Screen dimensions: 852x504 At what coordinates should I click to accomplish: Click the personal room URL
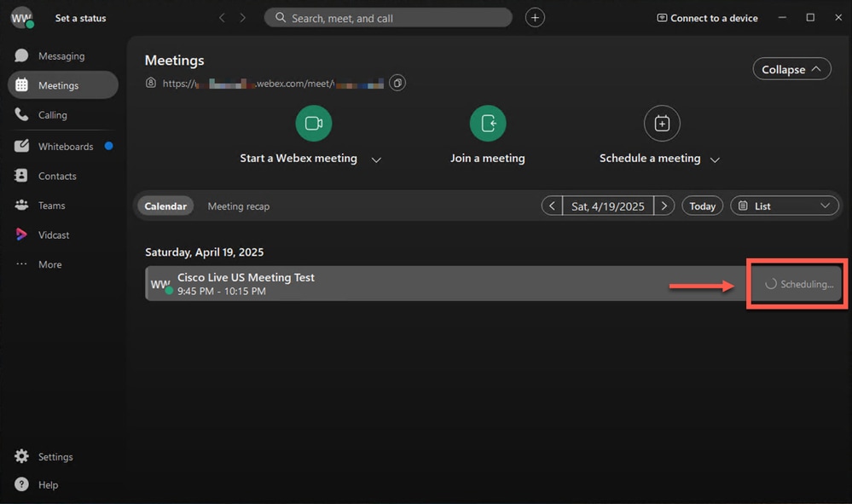click(273, 83)
